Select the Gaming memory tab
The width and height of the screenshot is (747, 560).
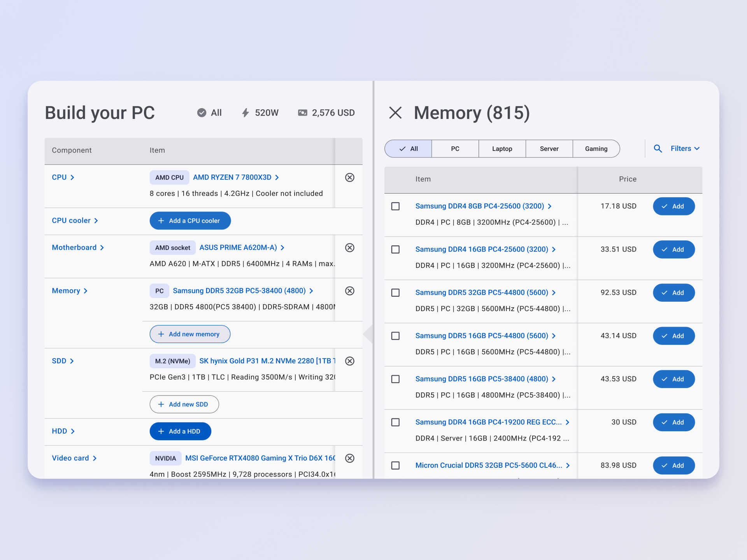(x=596, y=149)
